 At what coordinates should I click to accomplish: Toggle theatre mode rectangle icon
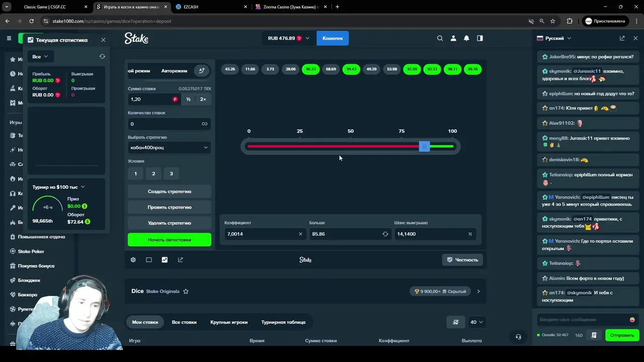[x=149, y=260]
